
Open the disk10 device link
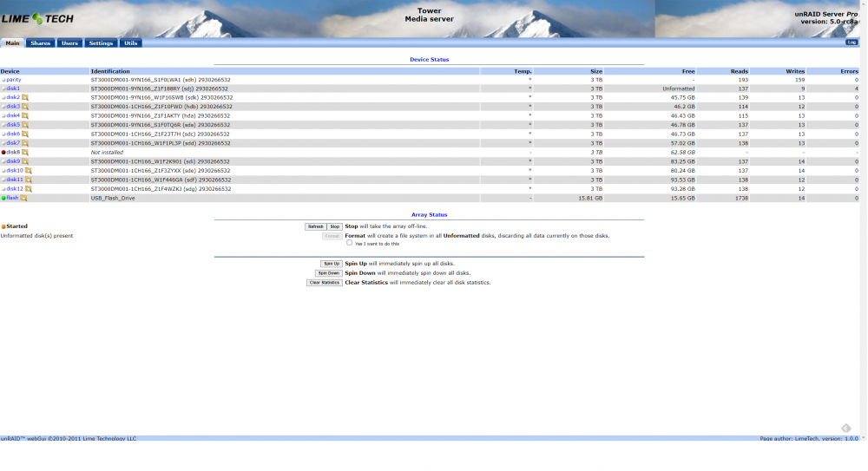[x=15, y=171]
